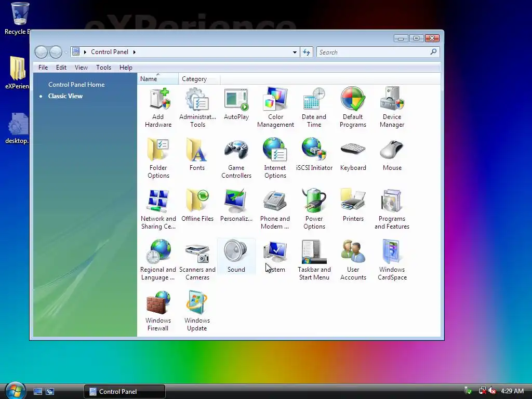This screenshot has height=399, width=532.
Task: Open the Tools menu
Action: pos(103,68)
